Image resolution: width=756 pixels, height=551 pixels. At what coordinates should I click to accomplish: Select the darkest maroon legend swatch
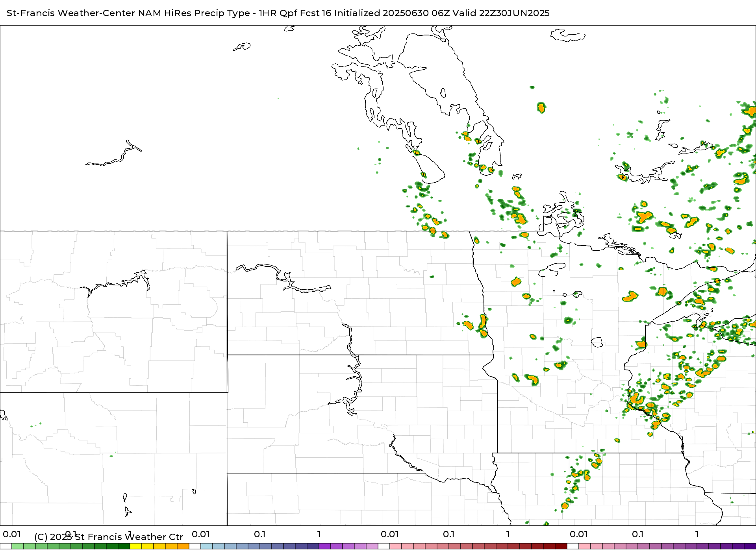[x=561, y=546]
